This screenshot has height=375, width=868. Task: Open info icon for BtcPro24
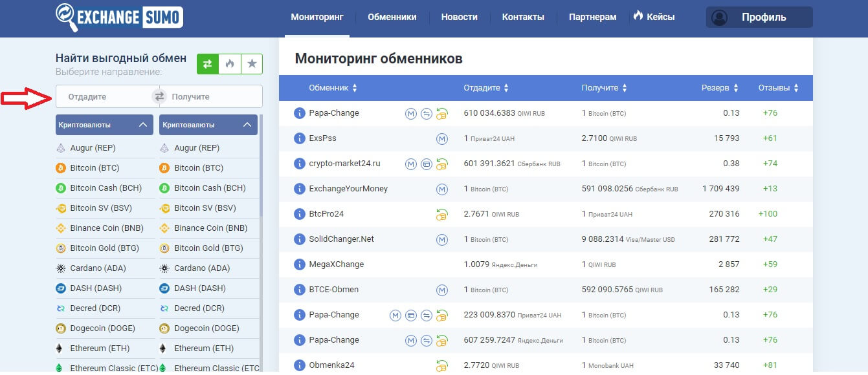pos(299,214)
